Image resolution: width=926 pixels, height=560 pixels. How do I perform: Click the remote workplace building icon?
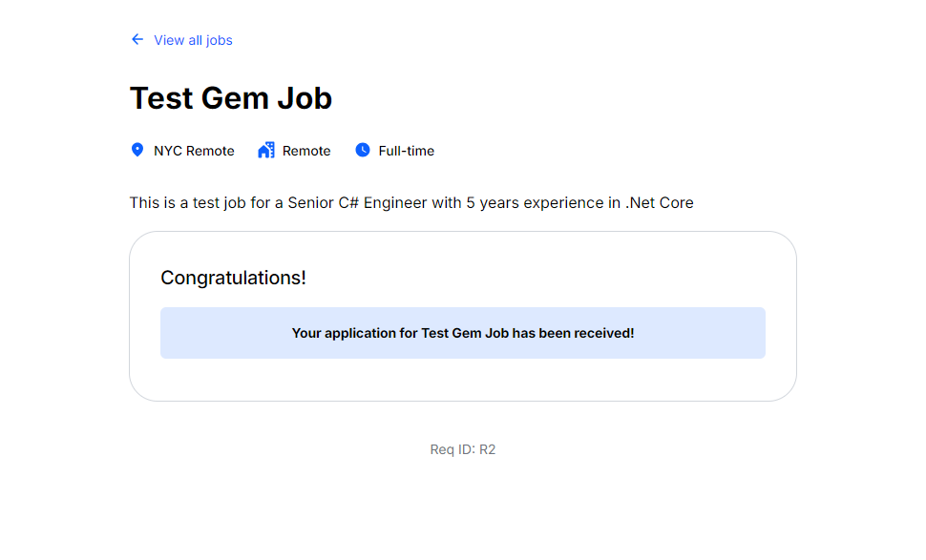pyautogui.click(x=266, y=151)
